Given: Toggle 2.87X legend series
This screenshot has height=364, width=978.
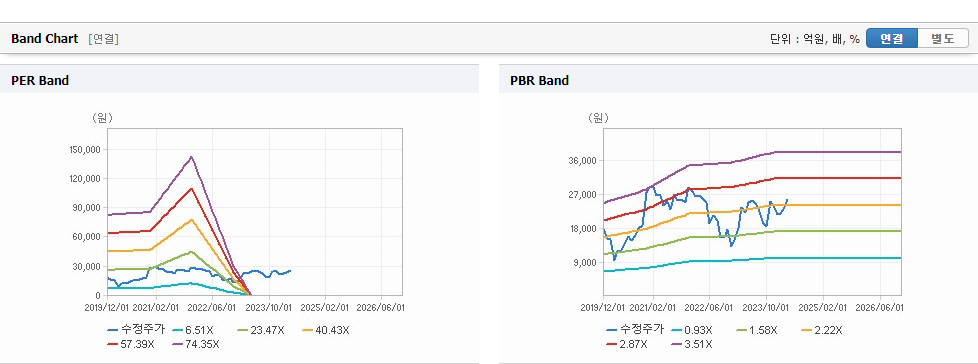Looking at the screenshot, I should [626, 344].
